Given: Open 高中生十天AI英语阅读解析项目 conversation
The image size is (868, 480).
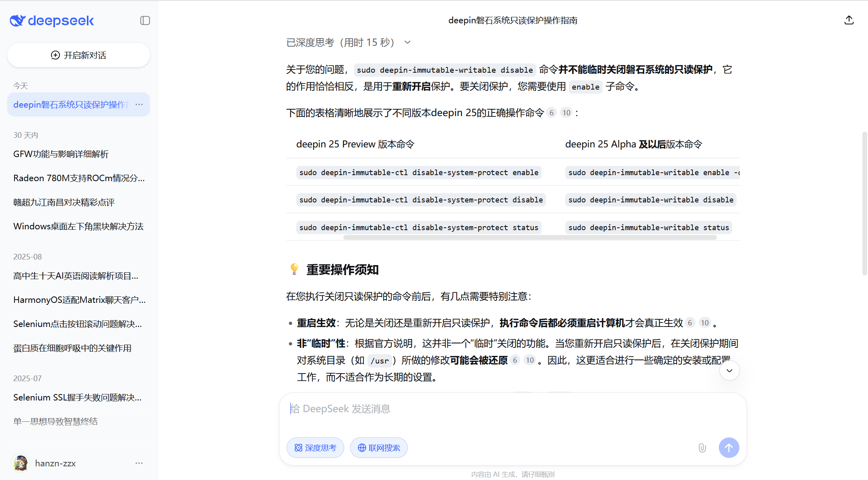Looking at the screenshot, I should [x=78, y=276].
